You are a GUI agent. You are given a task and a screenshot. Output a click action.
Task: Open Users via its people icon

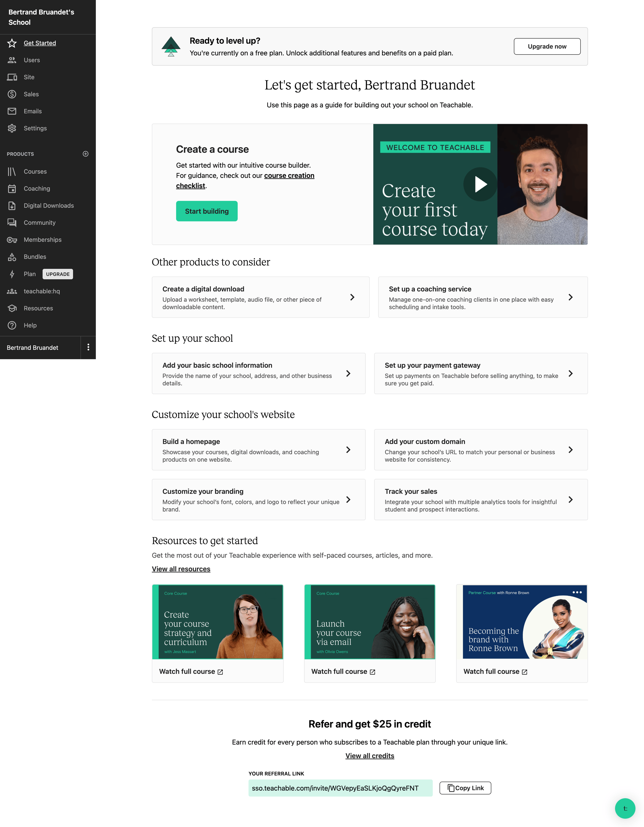pyautogui.click(x=12, y=60)
